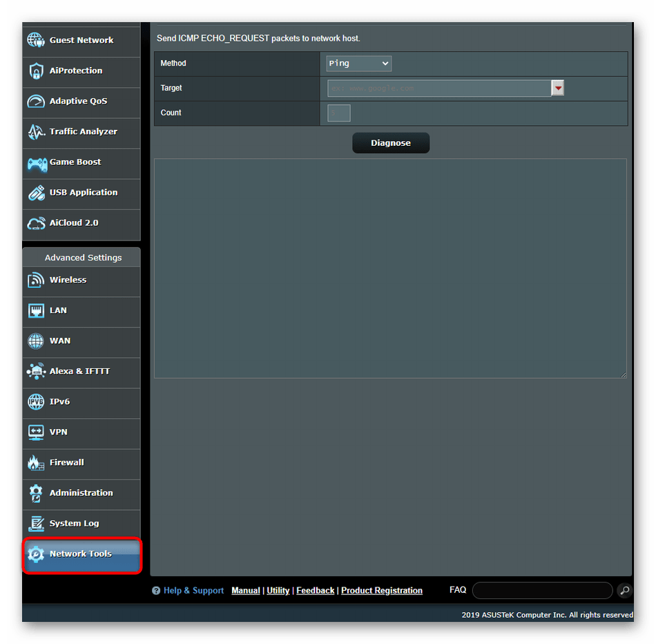Click the Help & Support question icon

(x=156, y=591)
